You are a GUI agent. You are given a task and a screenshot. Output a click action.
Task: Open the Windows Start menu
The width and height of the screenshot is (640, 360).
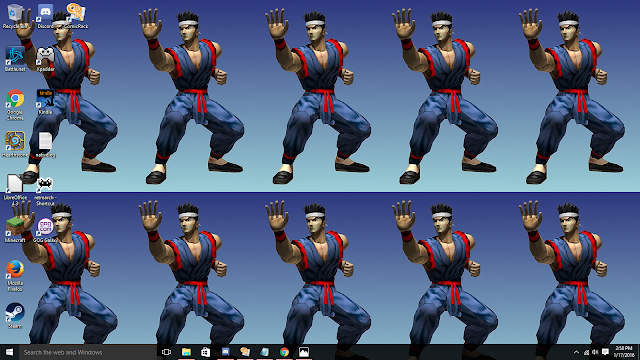9,352
